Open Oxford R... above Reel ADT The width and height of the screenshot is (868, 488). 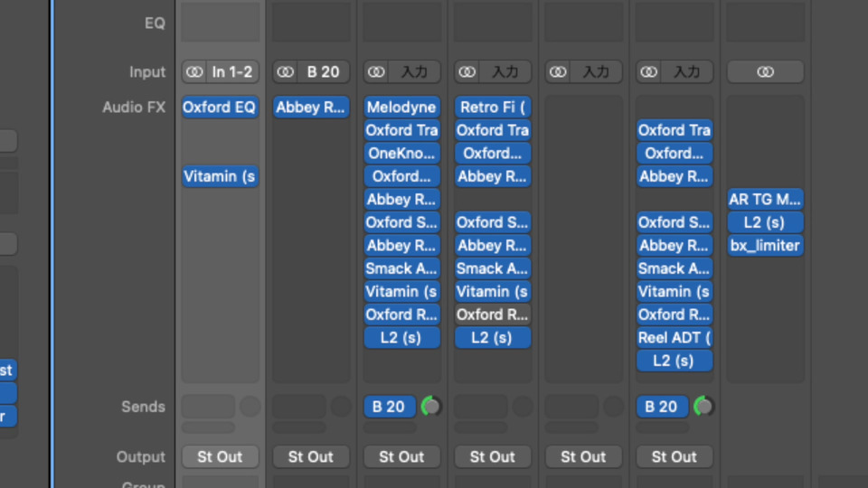click(x=675, y=314)
